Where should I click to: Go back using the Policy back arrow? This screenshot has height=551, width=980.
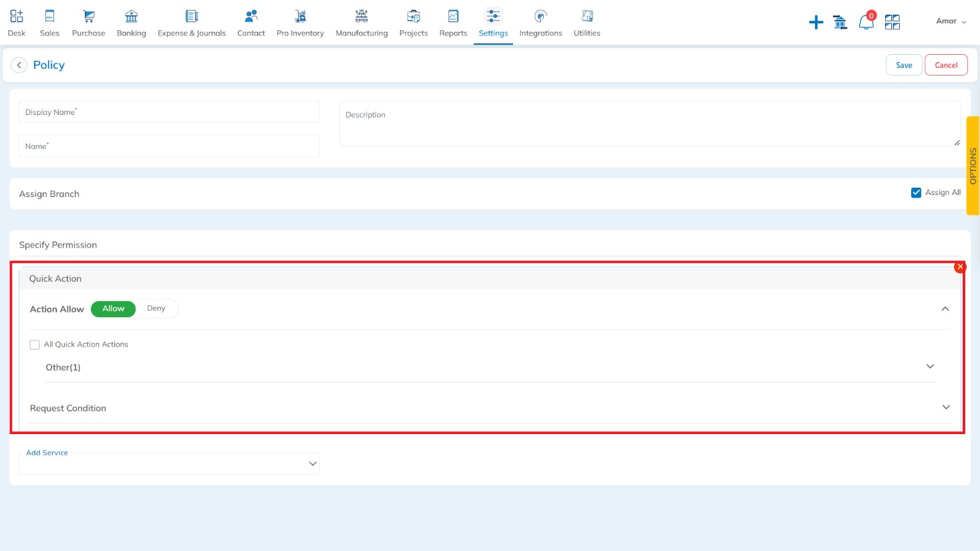click(19, 65)
